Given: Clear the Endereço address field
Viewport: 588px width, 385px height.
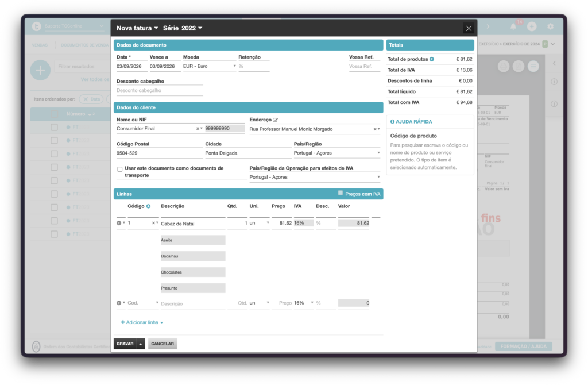Looking at the screenshot, I should [374, 129].
